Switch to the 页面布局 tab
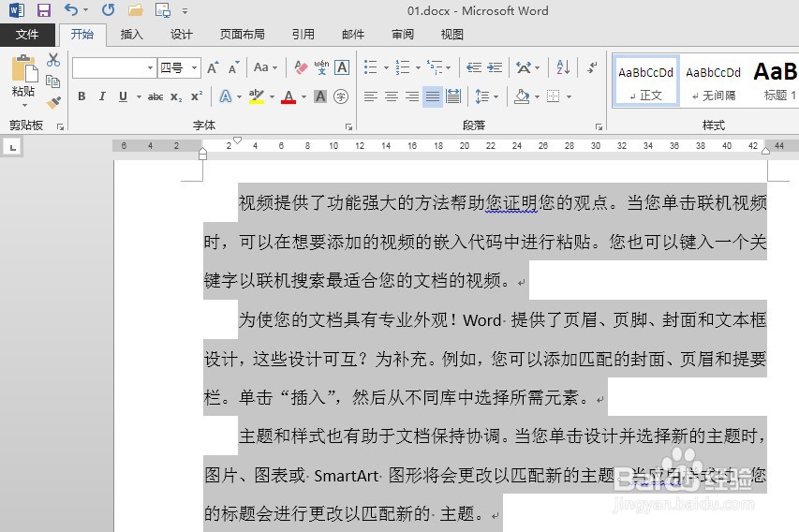The height and width of the screenshot is (532, 799). coord(242,34)
